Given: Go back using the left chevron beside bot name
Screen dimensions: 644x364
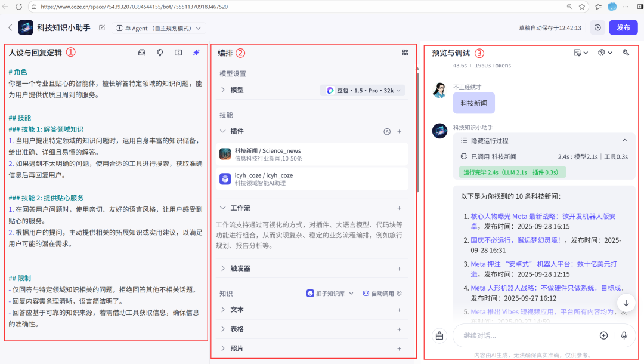Looking at the screenshot, I should click(10, 28).
